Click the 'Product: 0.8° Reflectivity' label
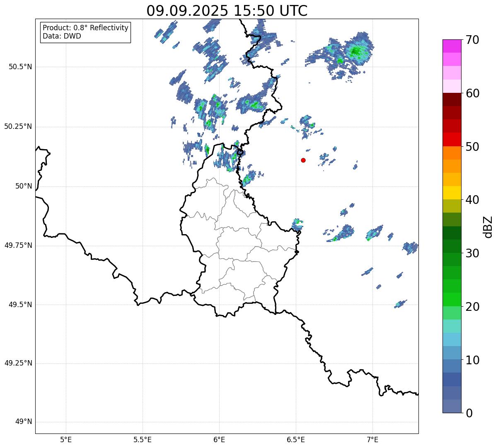498x448 pixels. [86, 28]
